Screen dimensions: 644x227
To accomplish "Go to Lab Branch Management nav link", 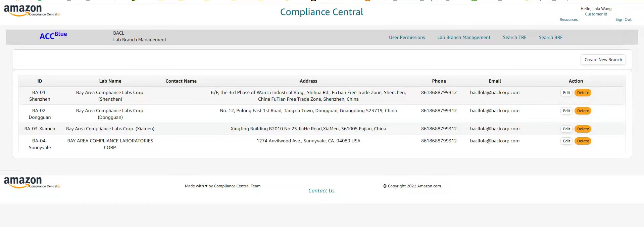I will [x=464, y=37].
